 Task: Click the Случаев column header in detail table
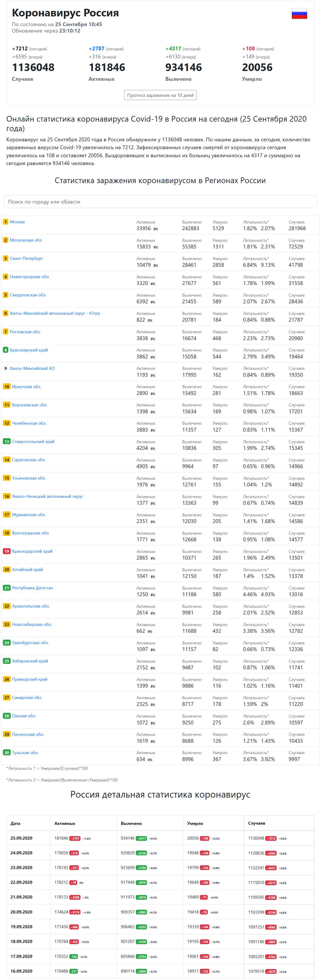click(x=257, y=823)
